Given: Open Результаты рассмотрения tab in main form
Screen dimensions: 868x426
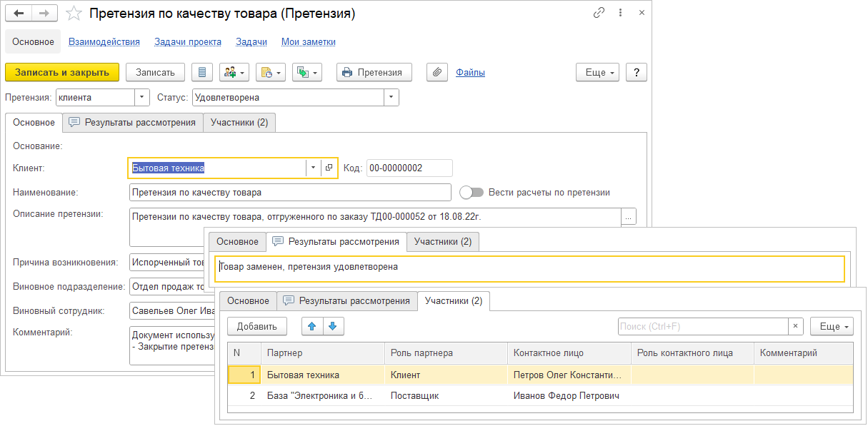Looking at the screenshot, I should pos(133,122).
